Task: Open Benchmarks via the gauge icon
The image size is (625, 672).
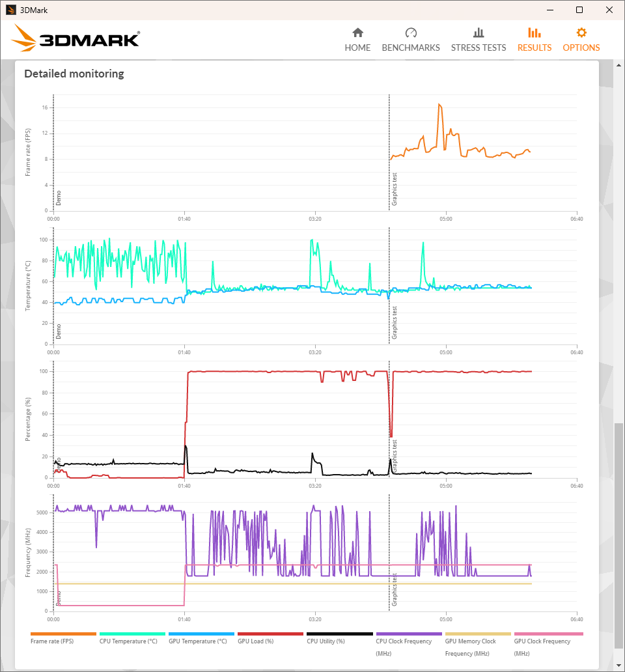Action: tap(411, 33)
